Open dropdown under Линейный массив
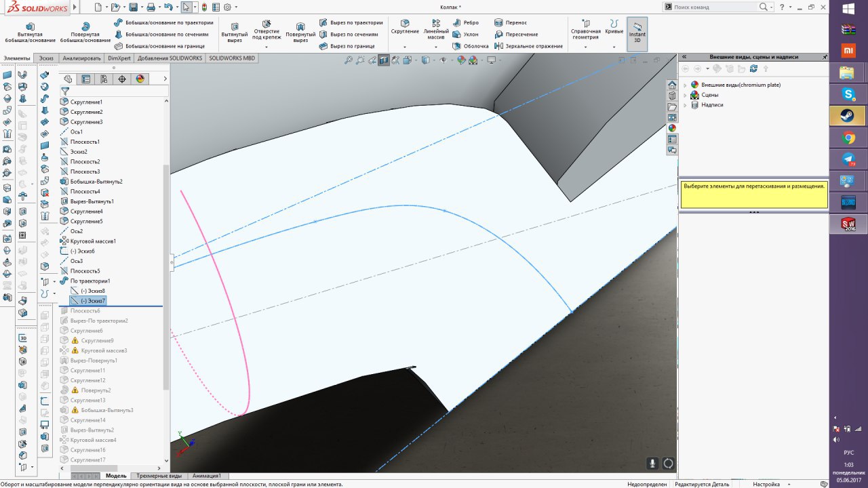The width and height of the screenshot is (868, 488). [436, 47]
